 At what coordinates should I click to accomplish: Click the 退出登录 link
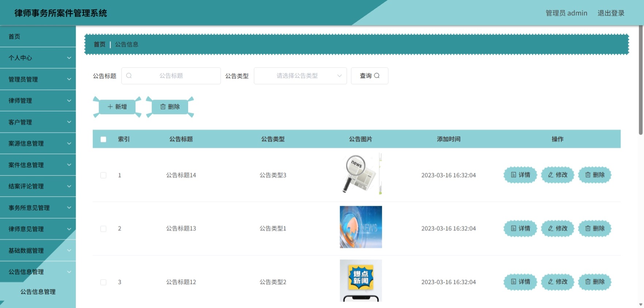click(611, 13)
